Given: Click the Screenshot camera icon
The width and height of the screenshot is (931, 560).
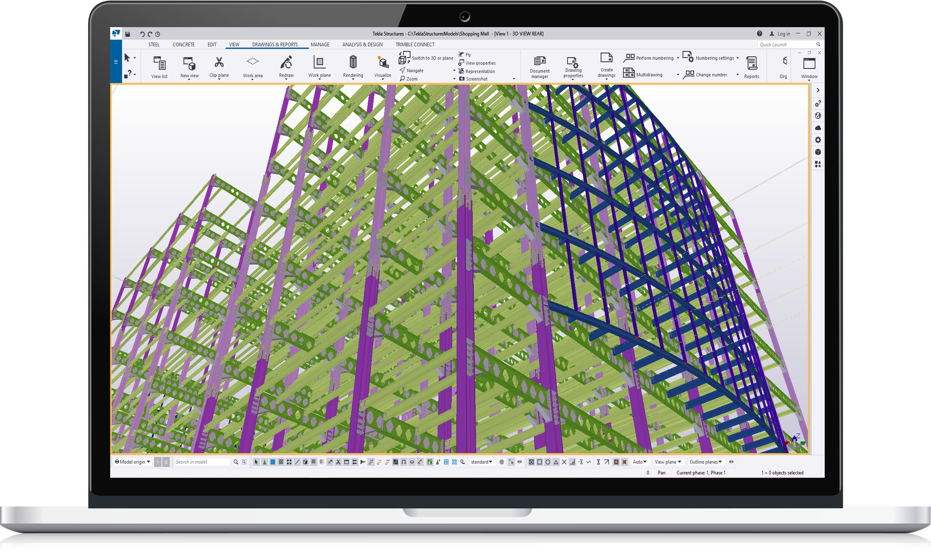Looking at the screenshot, I should [x=462, y=79].
